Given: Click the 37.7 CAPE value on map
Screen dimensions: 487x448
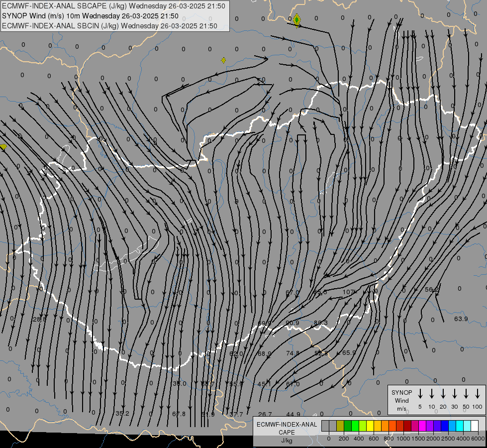Looking at the screenshot, I should 236,414.
